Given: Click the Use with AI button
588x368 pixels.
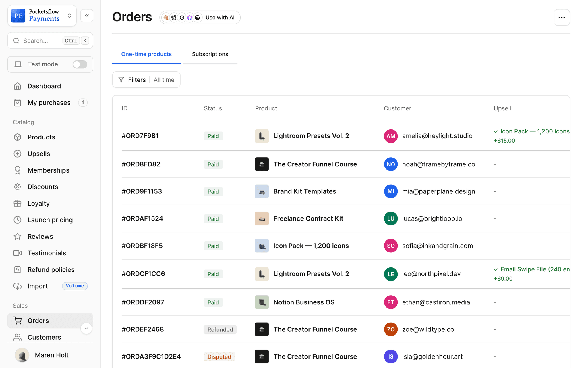Looking at the screenshot, I should 200,18.
